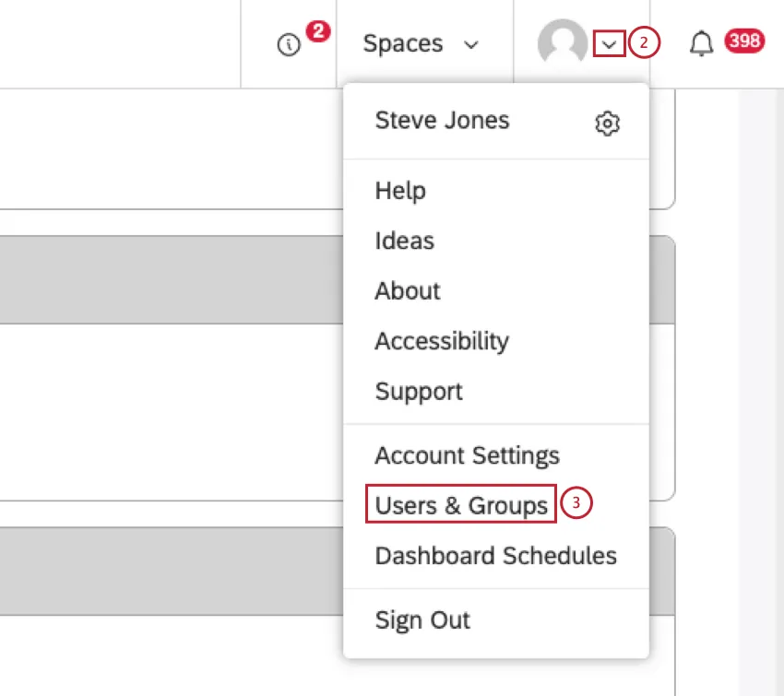The image size is (784, 696).
Task: Select the Accessibility menu item
Action: coord(442,341)
